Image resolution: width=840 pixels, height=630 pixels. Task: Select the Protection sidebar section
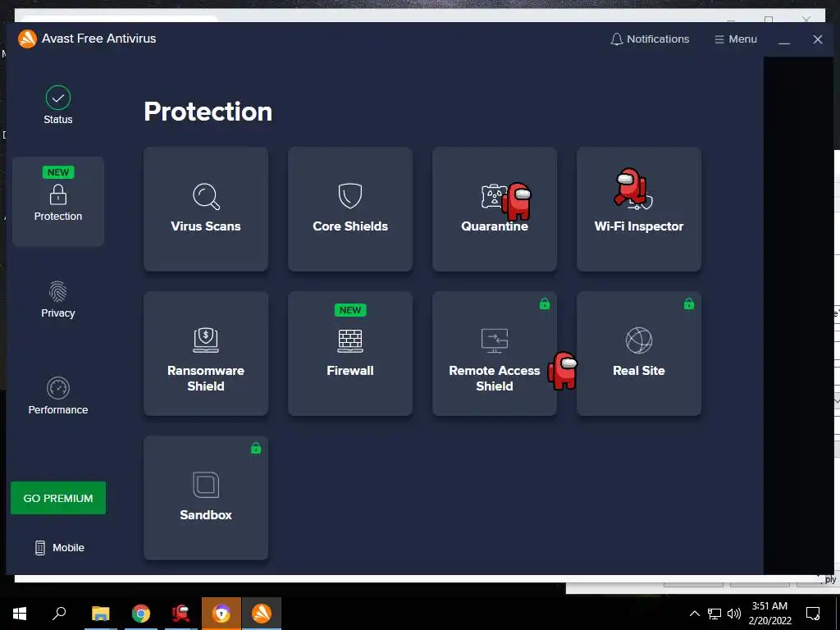[58, 202]
